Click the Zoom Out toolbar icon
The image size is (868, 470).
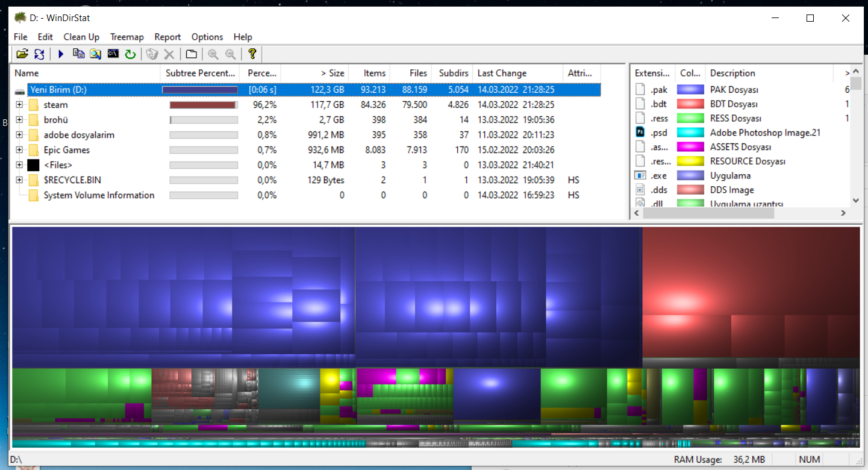click(230, 54)
